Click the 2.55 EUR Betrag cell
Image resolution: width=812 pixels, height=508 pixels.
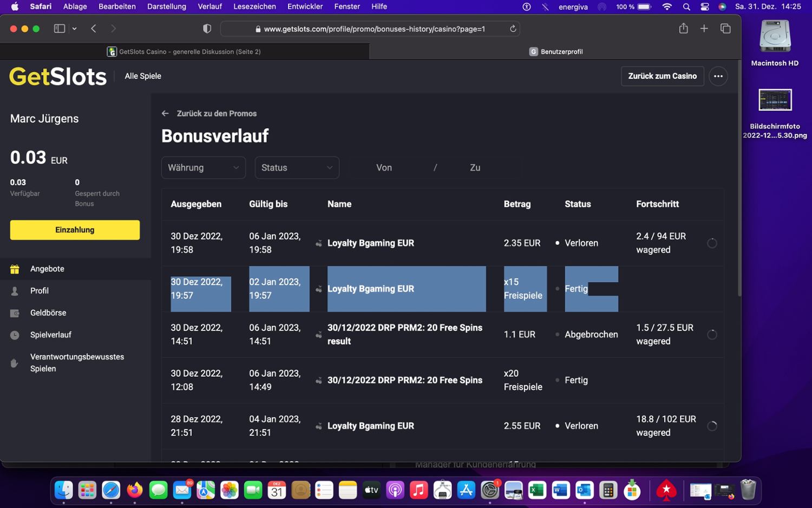click(x=522, y=426)
